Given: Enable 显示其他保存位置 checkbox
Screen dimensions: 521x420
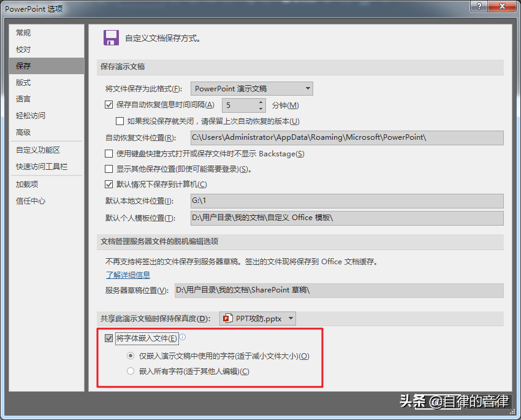Looking at the screenshot, I should click(x=108, y=169).
